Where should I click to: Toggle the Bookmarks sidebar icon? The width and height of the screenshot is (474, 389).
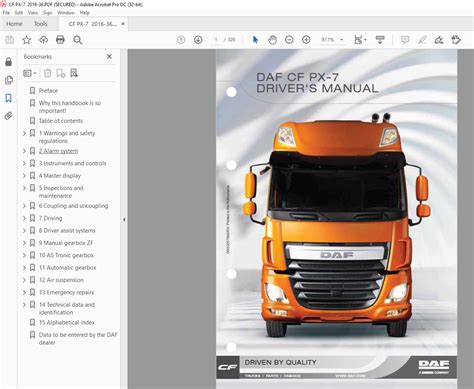pos(9,98)
